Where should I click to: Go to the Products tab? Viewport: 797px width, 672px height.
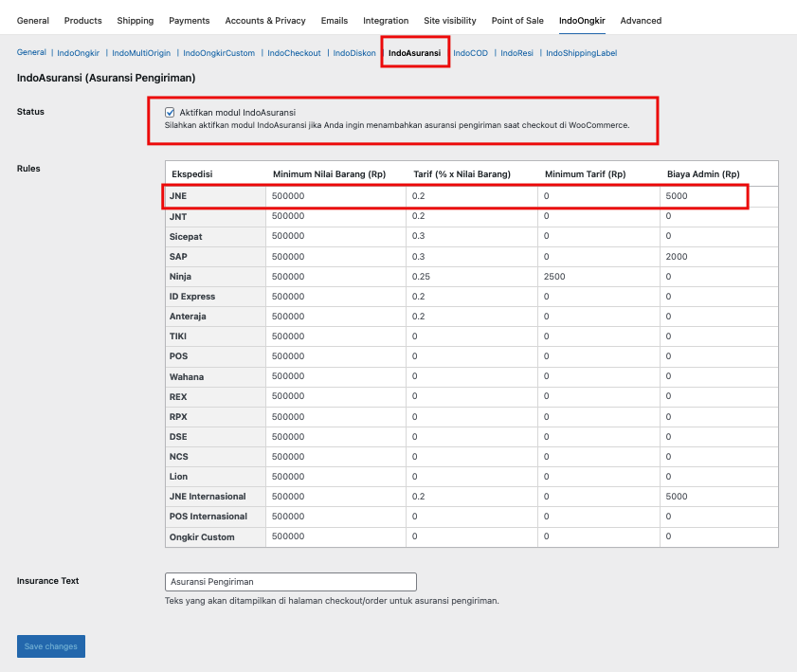point(83,21)
